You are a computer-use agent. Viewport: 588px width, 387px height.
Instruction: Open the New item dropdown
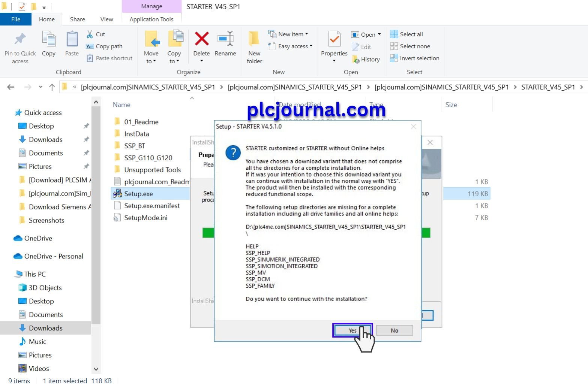288,34
